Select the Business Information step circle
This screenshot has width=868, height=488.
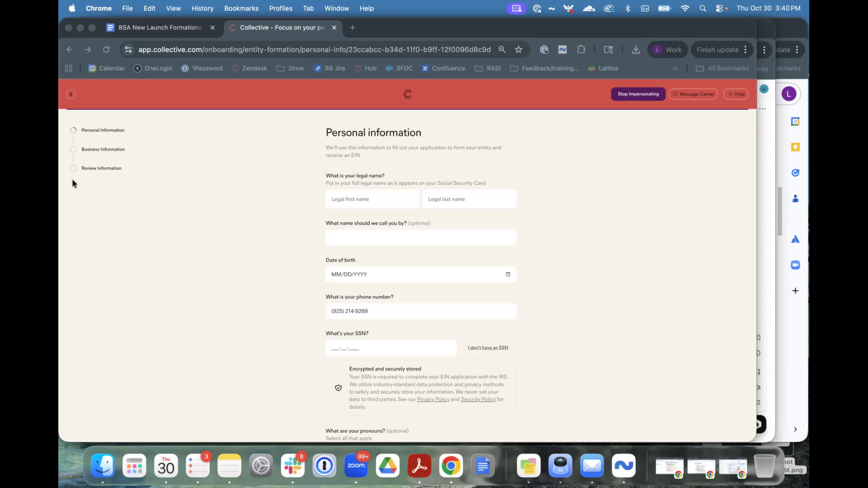pyautogui.click(x=73, y=149)
